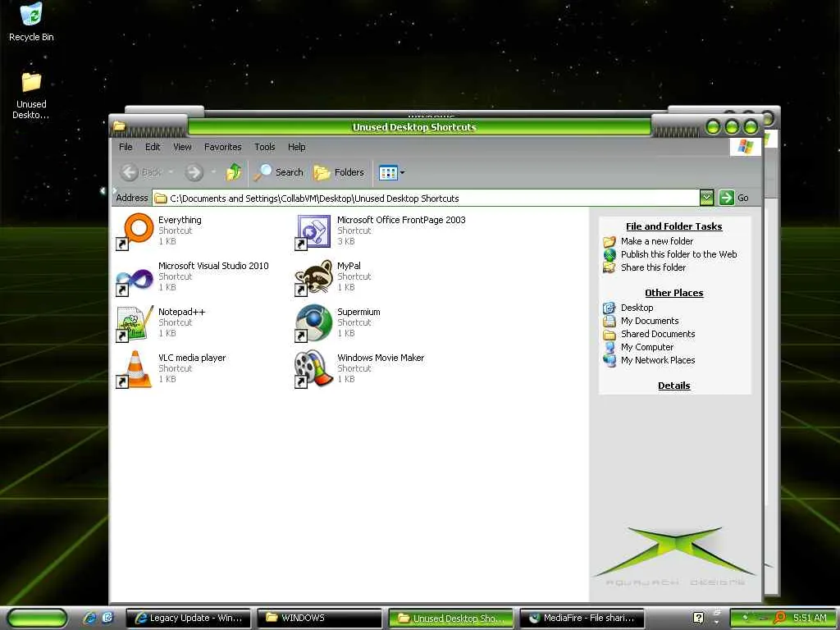Go to Shared Documents link
This screenshot has width=840, height=630.
click(658, 335)
